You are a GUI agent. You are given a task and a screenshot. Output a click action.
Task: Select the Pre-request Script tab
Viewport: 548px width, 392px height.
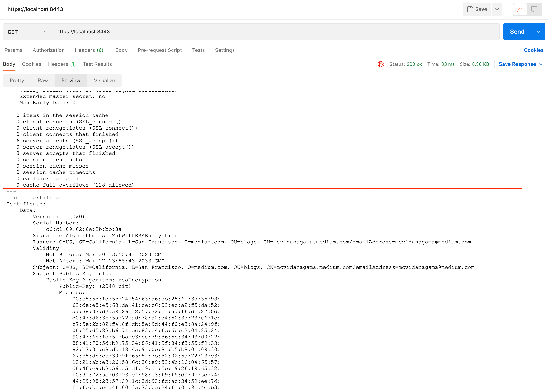160,50
